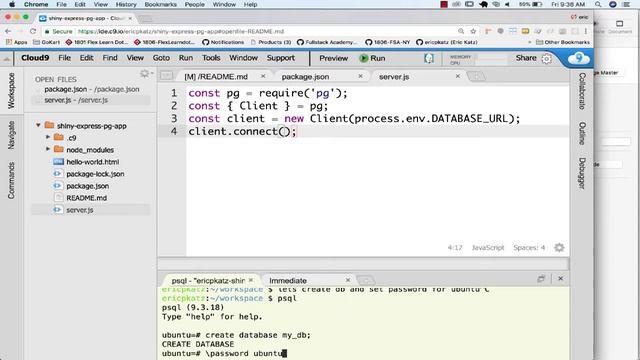Open the Cloud9 Goto menu

161,58
